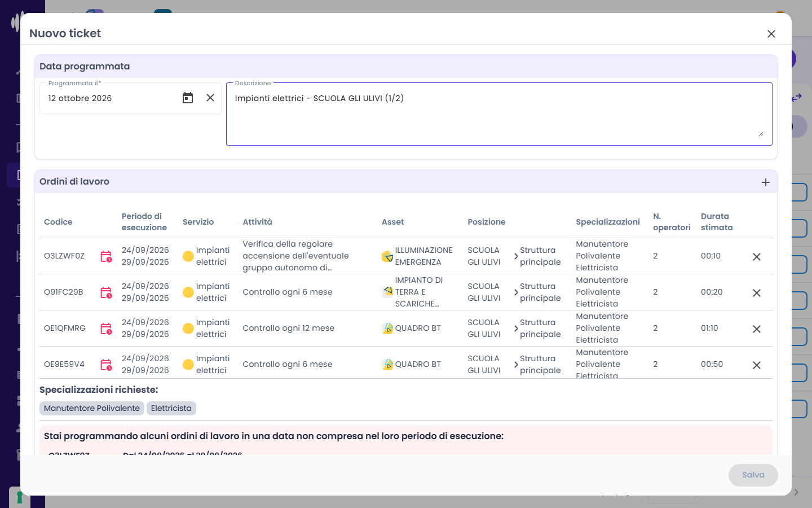812x508 pixels.
Task: Click the Manutentore Polivalente tag
Action: pos(92,409)
